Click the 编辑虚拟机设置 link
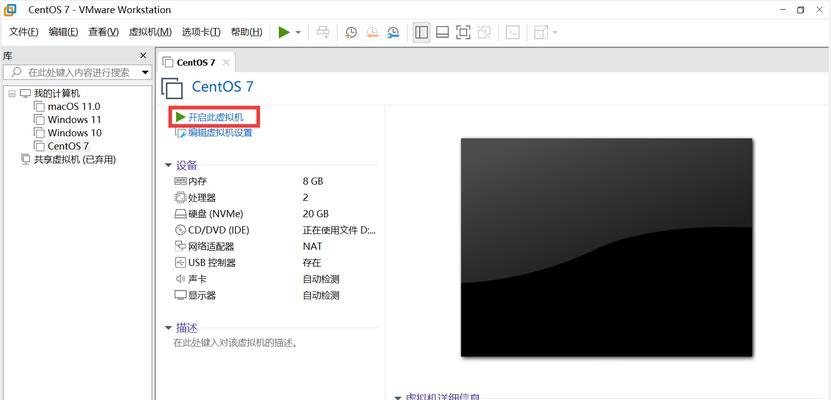 click(220, 133)
